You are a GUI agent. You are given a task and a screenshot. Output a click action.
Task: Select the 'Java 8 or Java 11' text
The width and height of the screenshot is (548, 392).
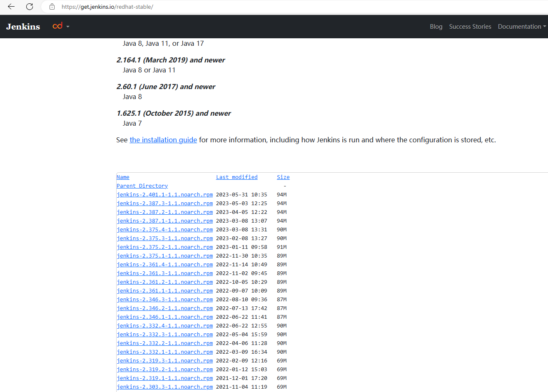pyautogui.click(x=149, y=70)
